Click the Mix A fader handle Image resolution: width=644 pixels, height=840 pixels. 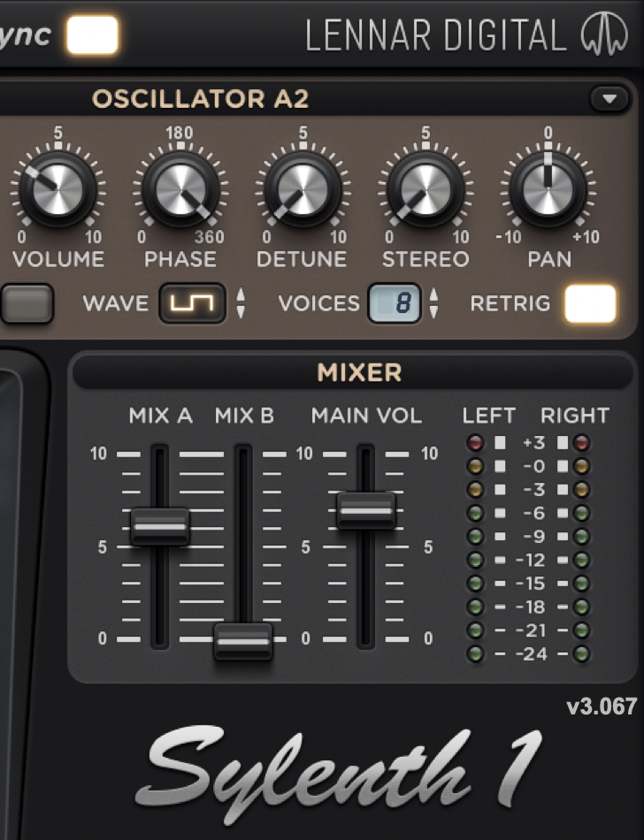coord(159,527)
